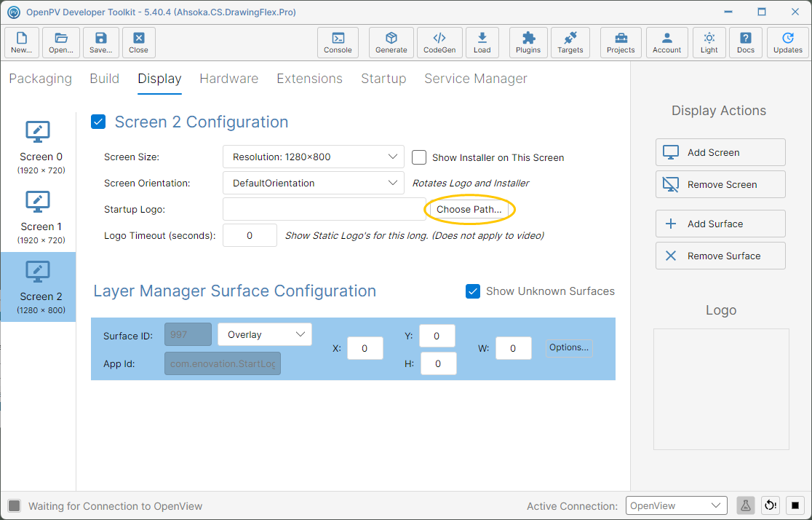The height and width of the screenshot is (520, 812).
Task: Open the Account toolbar item
Action: click(667, 42)
